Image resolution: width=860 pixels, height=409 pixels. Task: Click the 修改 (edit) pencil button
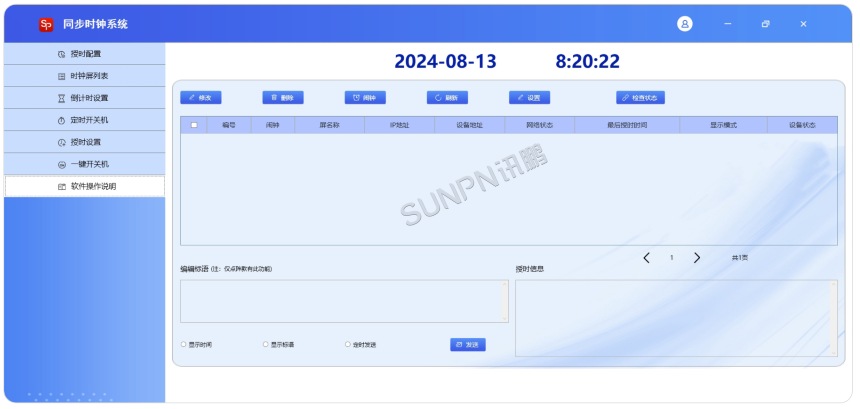coord(201,98)
